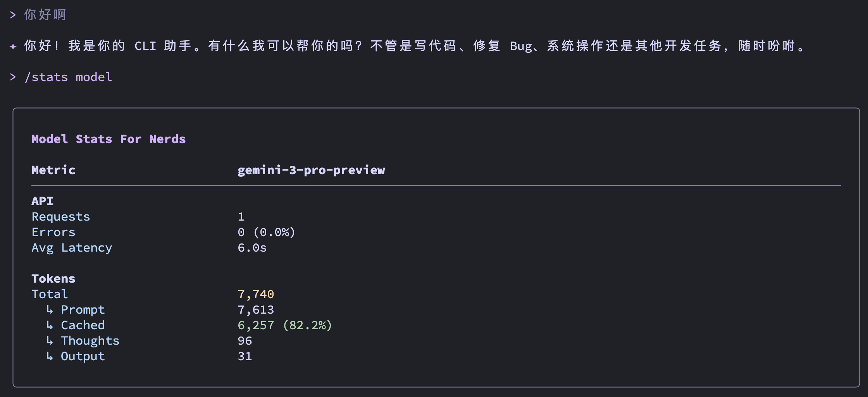Select the /stats model command text
The height and width of the screenshot is (397, 868).
pos(68,77)
